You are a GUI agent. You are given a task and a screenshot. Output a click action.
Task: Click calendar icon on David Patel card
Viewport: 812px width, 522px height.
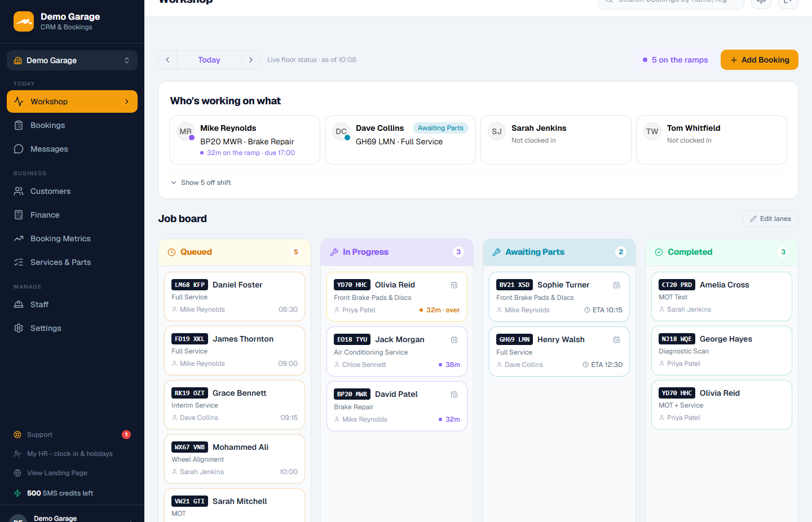click(x=454, y=395)
